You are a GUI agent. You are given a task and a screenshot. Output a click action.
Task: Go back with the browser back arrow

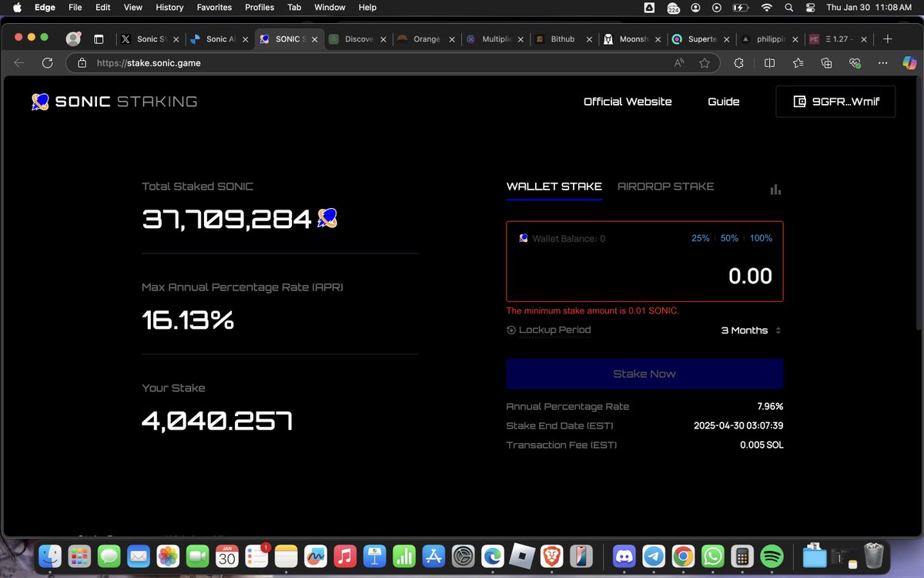pos(19,63)
